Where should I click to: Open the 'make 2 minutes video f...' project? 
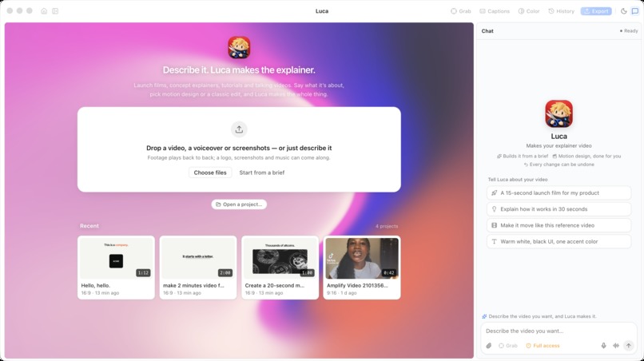198,268
